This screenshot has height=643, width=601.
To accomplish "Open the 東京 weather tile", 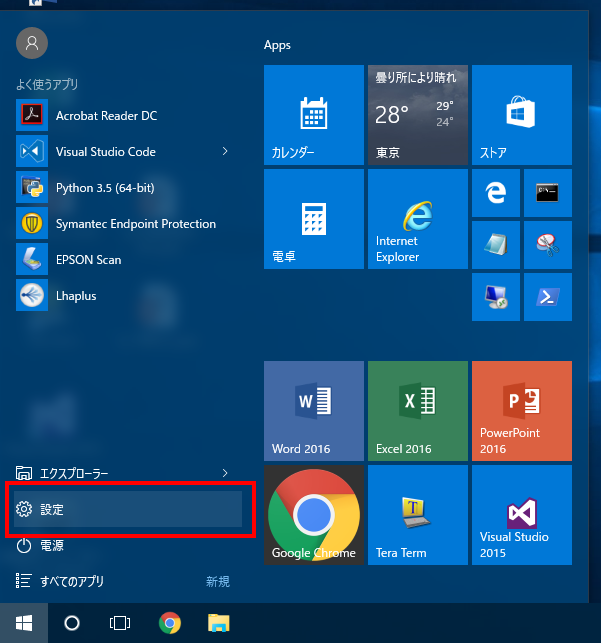I will click(x=418, y=115).
